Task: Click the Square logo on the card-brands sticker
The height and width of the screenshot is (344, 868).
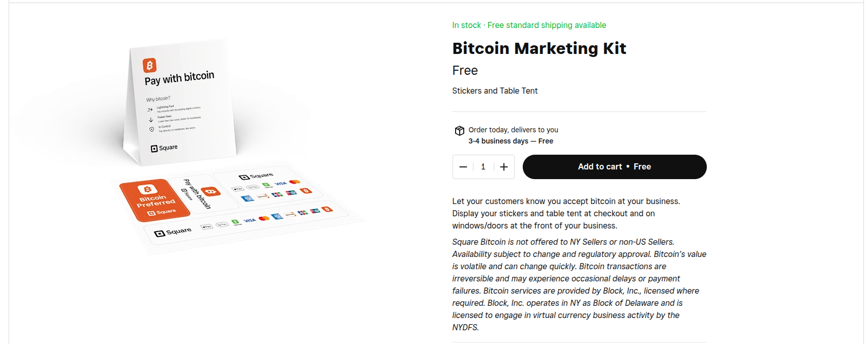Action: (x=256, y=176)
